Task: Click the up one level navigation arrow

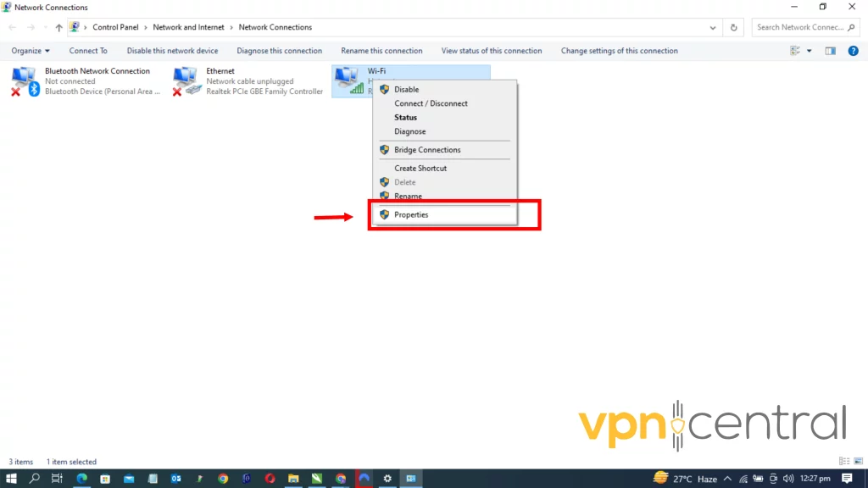Action: 58,26
